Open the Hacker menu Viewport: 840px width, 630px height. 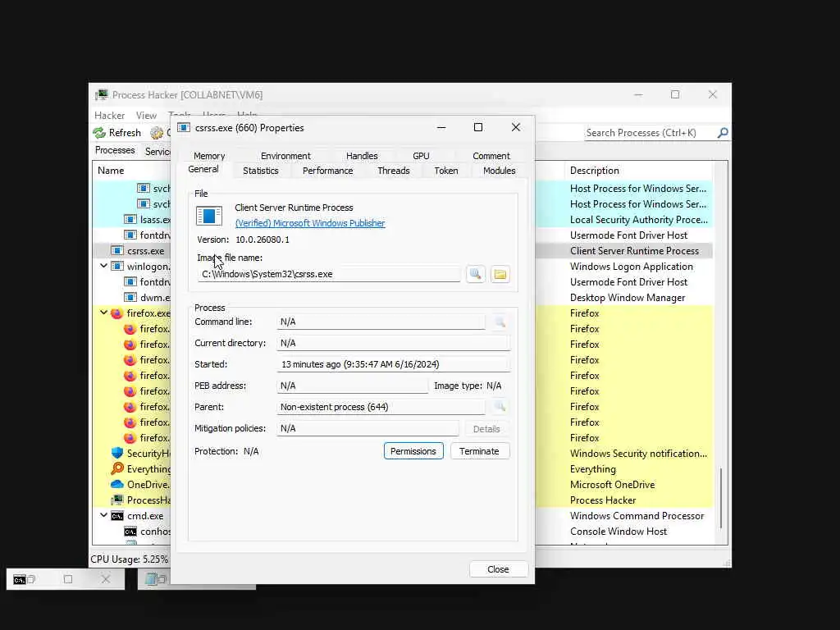point(109,115)
